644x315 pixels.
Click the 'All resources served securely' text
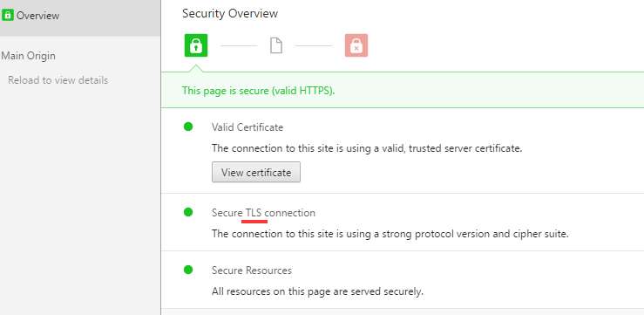(x=317, y=291)
